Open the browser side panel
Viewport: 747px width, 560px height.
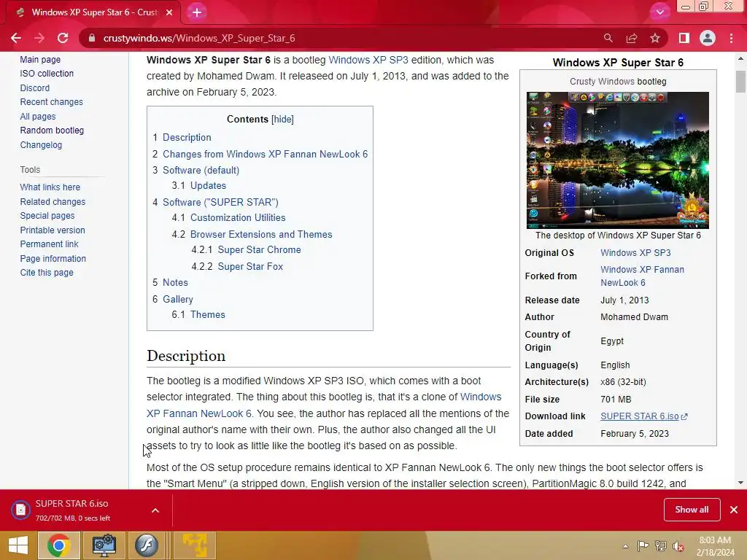tap(684, 38)
